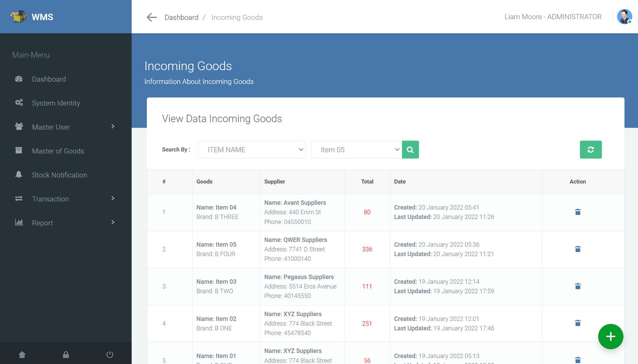Click 'Name: QWER Suppliers' text
The width and height of the screenshot is (638, 364).
pyautogui.click(x=295, y=240)
